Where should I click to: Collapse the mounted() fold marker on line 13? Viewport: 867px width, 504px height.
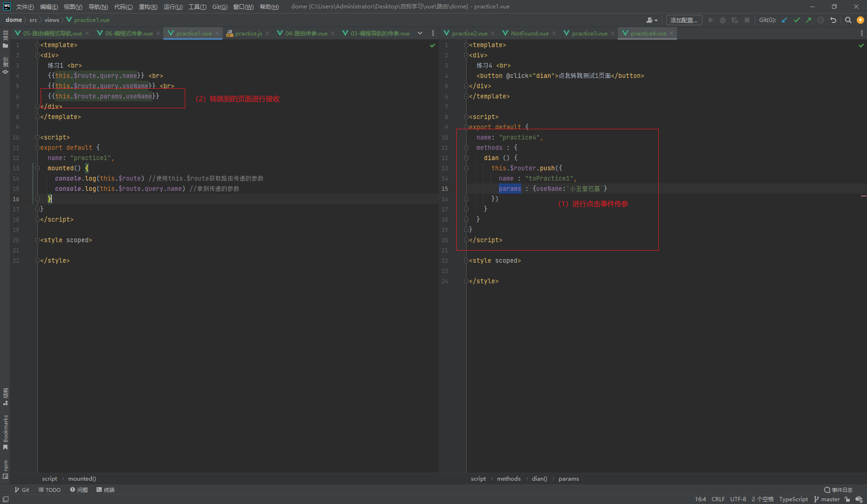click(37, 168)
